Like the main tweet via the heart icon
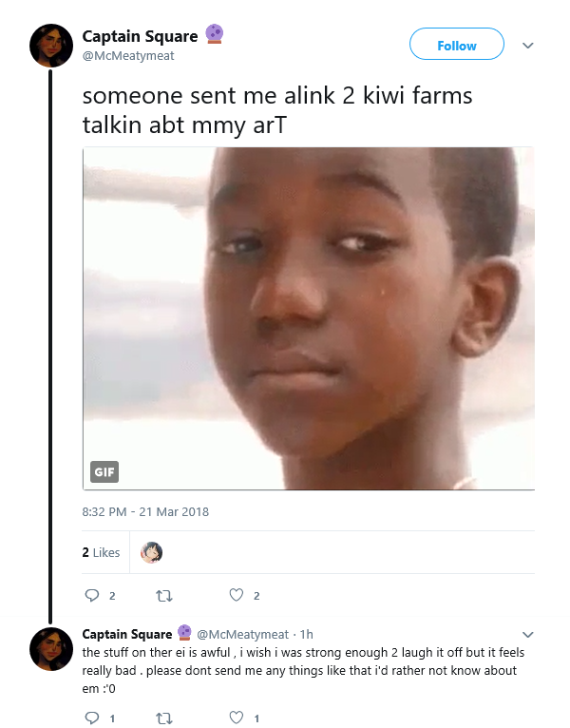This screenshot has height=728, width=570. (x=237, y=595)
